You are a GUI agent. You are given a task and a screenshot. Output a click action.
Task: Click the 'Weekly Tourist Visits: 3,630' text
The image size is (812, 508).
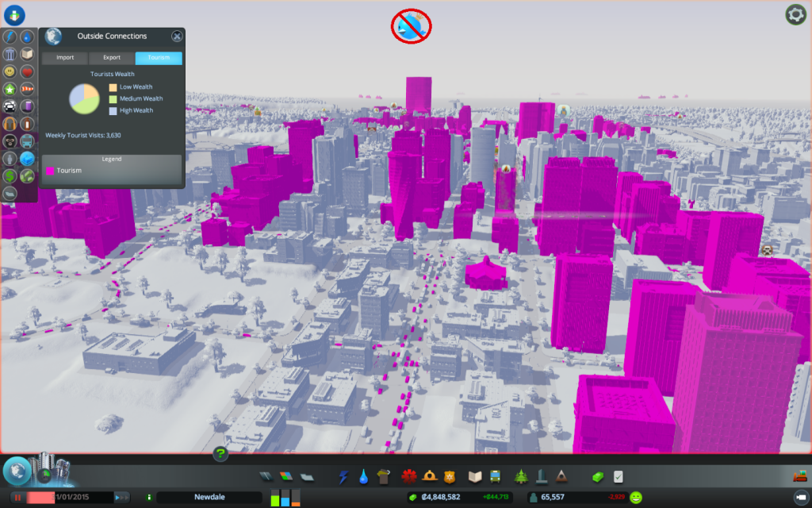(x=82, y=135)
